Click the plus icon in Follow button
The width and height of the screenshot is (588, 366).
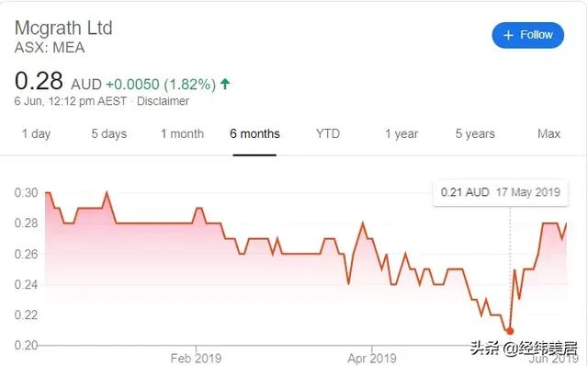point(508,35)
